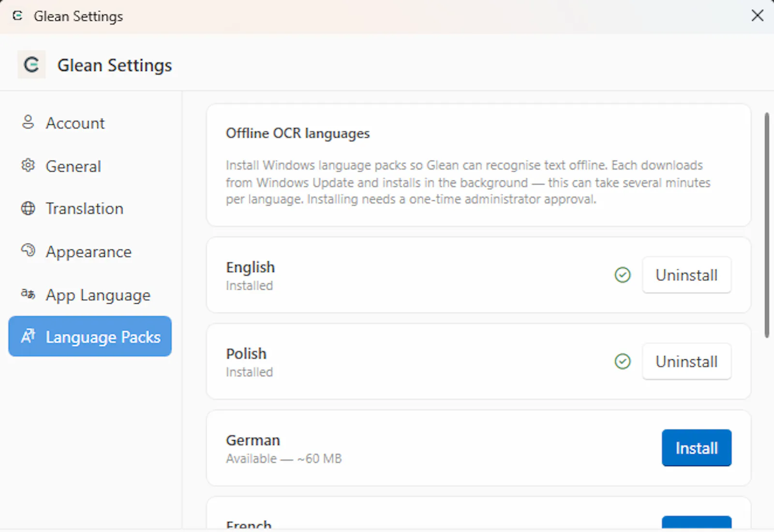Click the Glean Settings page heading

pyautogui.click(x=115, y=65)
